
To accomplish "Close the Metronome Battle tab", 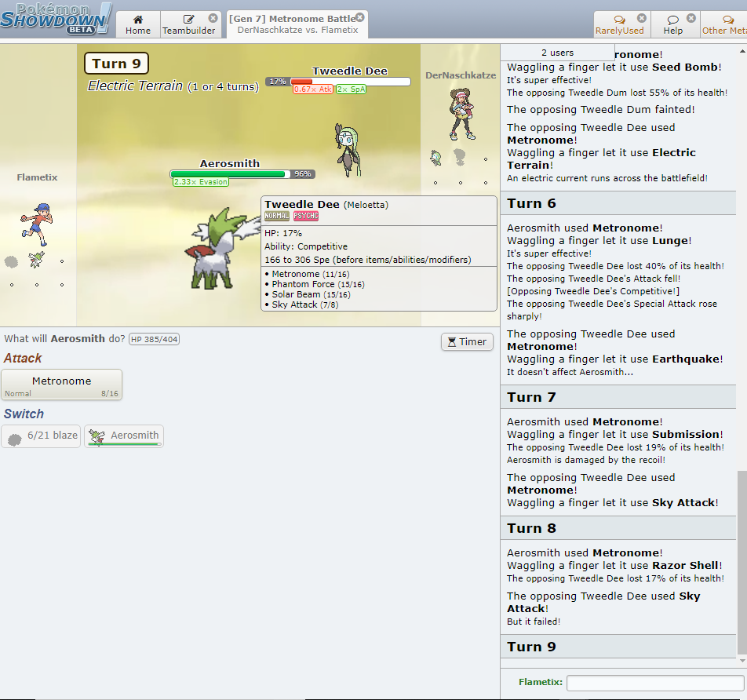I will [360, 17].
